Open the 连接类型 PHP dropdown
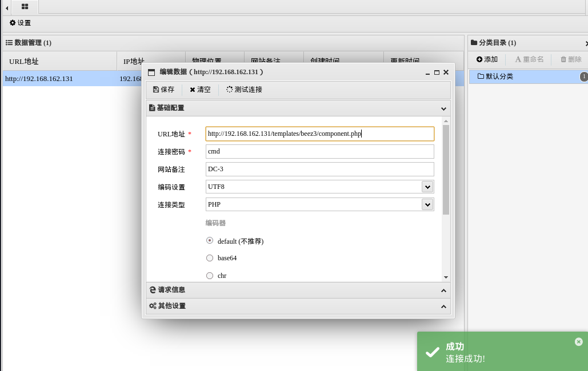 pos(320,204)
